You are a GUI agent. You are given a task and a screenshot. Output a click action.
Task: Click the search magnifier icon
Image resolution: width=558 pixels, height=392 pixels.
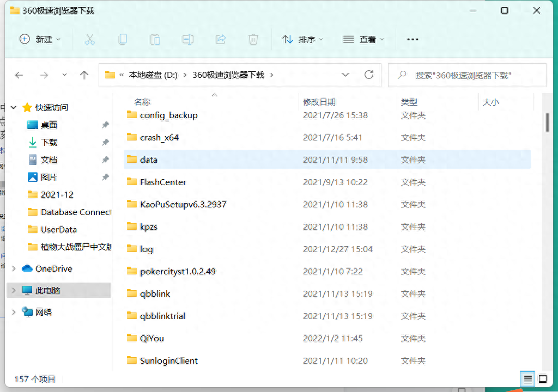pos(402,75)
